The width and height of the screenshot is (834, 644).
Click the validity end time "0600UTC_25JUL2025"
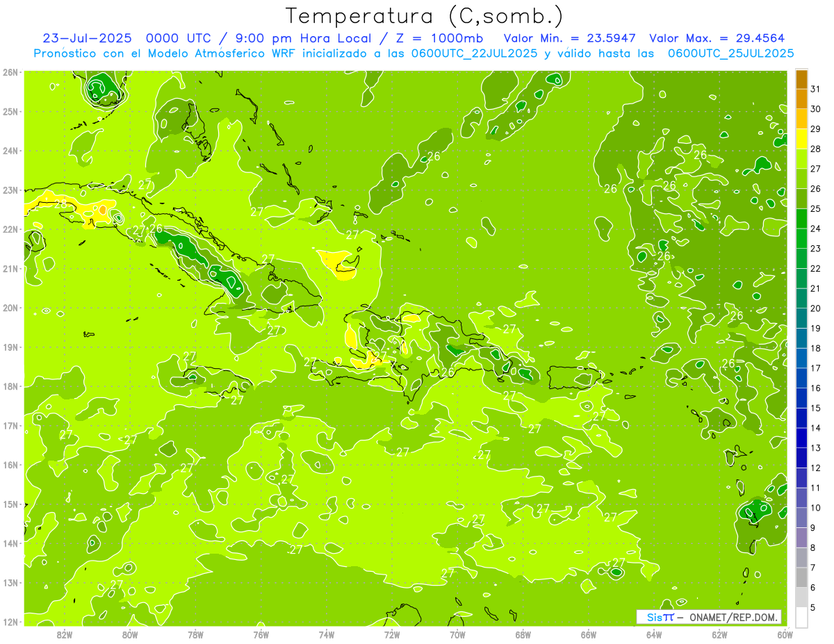[x=731, y=53]
